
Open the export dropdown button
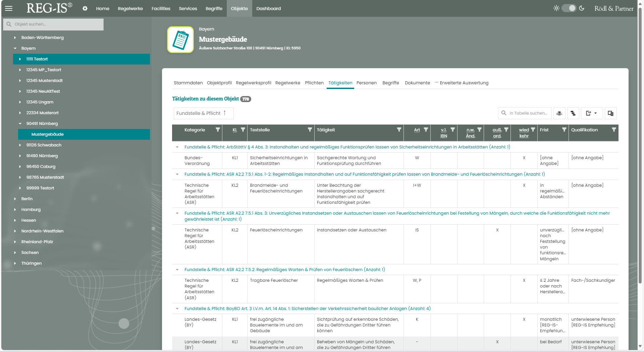[x=591, y=113]
